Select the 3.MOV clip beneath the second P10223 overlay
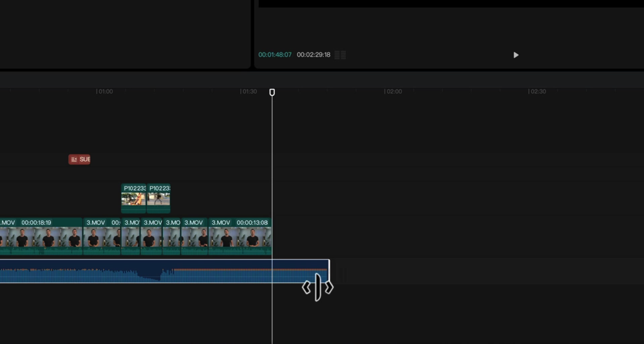Screen dimensions: 644x344 pos(152,237)
